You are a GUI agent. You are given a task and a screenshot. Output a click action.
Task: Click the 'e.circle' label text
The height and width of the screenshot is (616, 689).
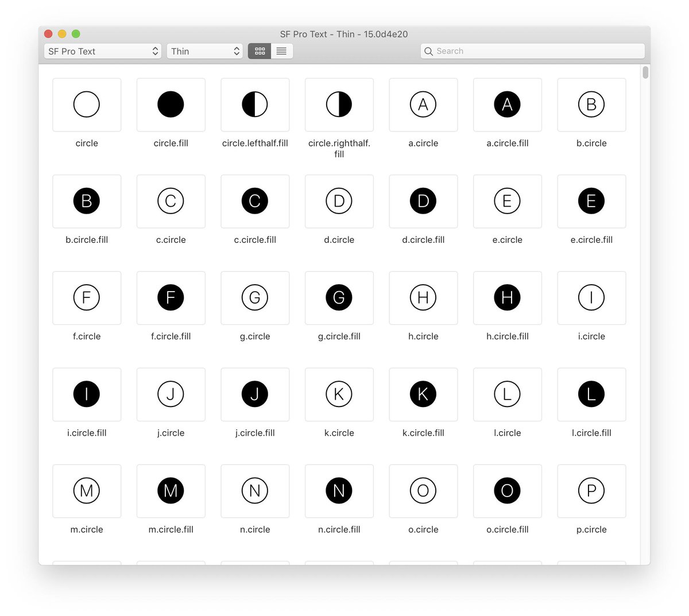point(508,240)
